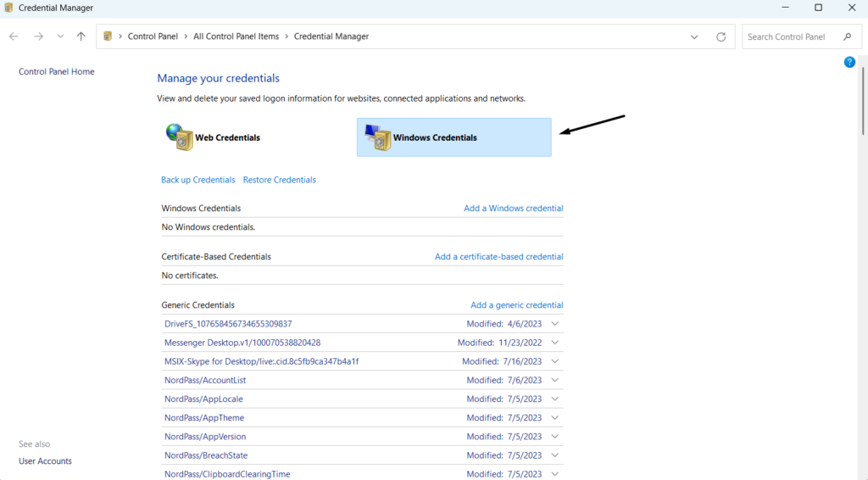868x480 pixels.
Task: Expand the Messenger Desktop credential chevron
Action: pyautogui.click(x=555, y=343)
